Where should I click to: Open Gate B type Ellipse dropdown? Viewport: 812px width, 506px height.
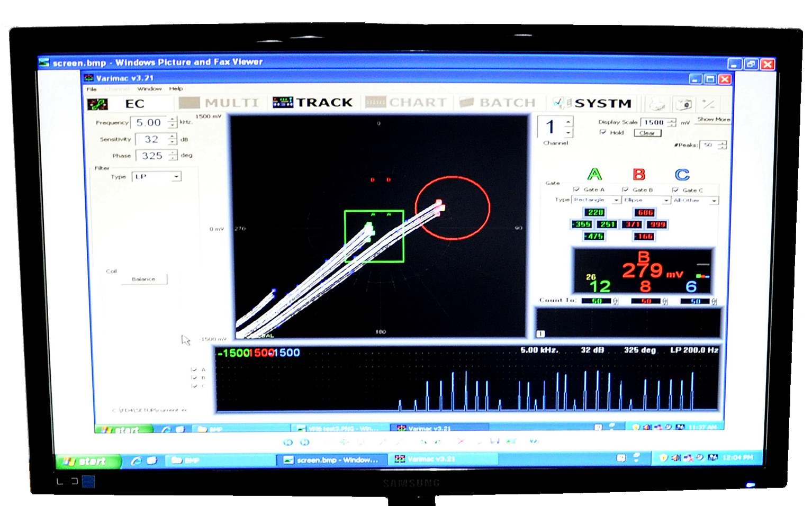(666, 200)
